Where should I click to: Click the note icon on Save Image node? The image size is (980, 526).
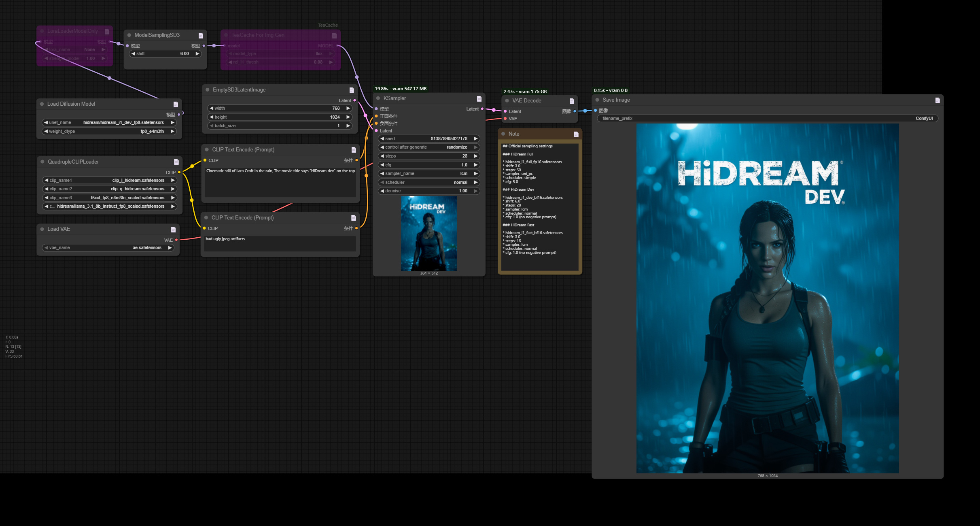click(938, 100)
